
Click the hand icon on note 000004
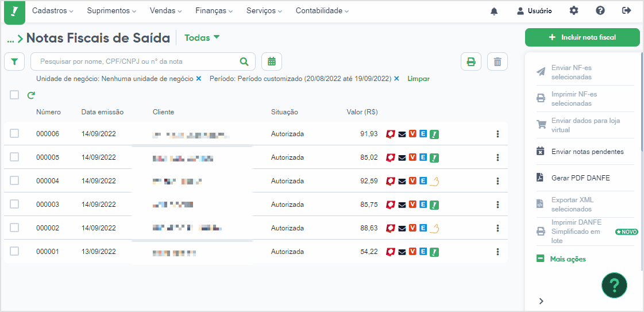pyautogui.click(x=434, y=181)
